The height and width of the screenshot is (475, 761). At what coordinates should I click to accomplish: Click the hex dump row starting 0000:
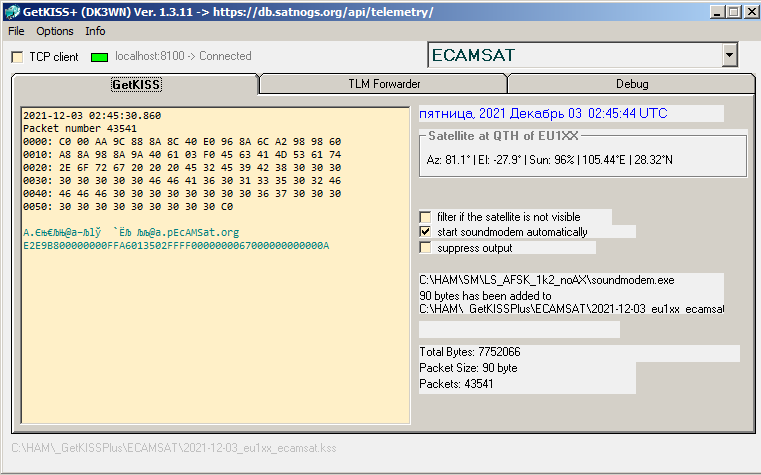tap(182, 142)
